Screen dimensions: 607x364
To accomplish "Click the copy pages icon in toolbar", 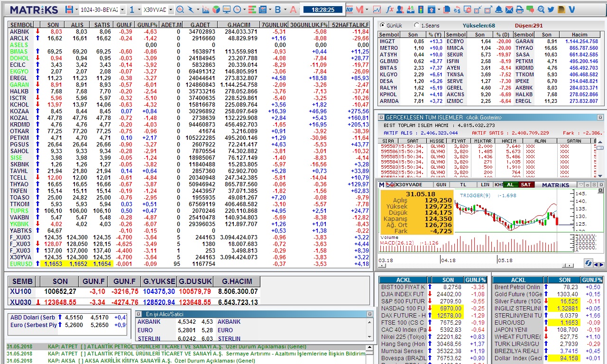I will click(447, 9).
